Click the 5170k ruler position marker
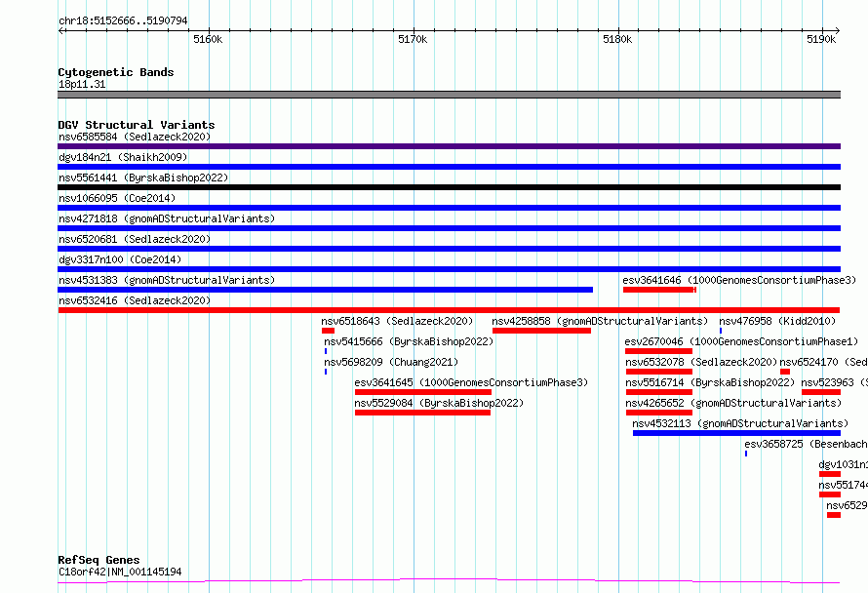The width and height of the screenshot is (868, 593). [x=413, y=39]
